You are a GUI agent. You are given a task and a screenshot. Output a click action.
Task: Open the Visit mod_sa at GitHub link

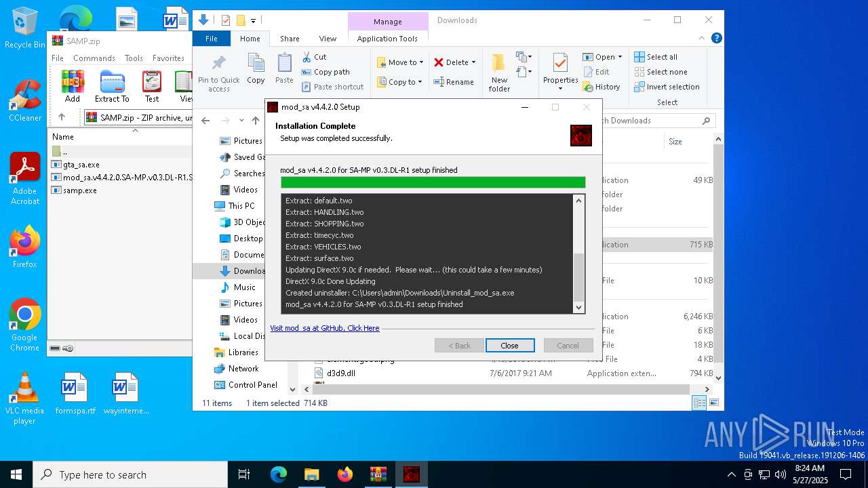pos(325,328)
